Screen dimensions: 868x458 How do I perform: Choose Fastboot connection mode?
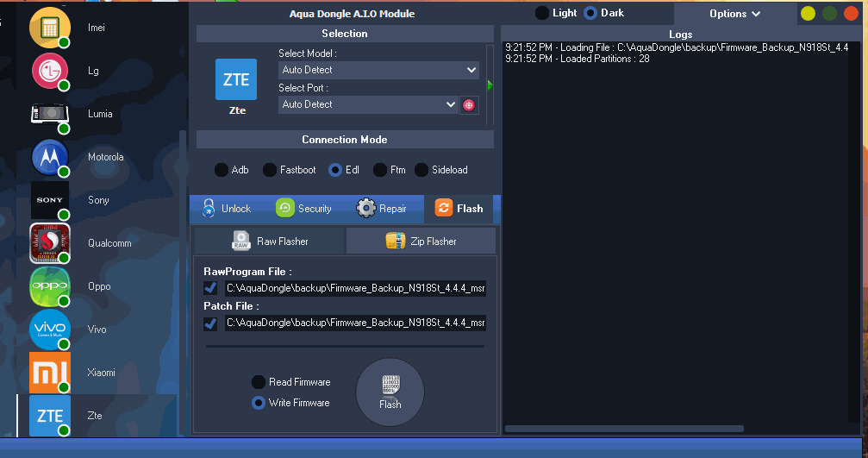(x=270, y=170)
